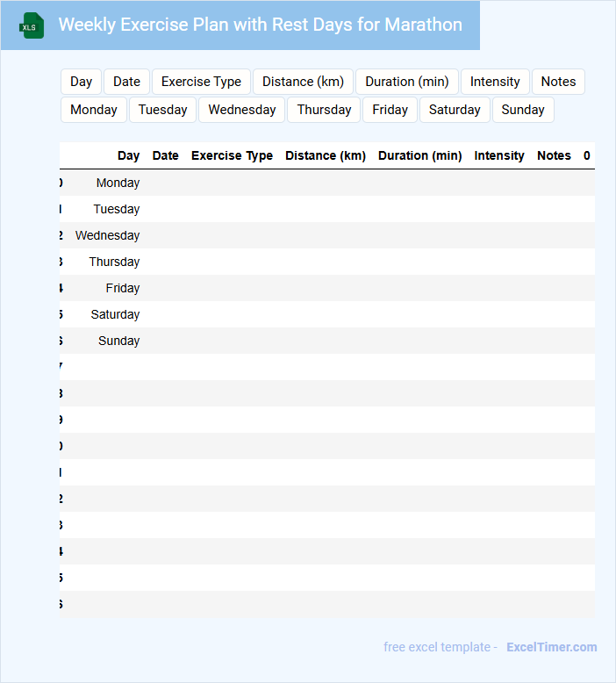This screenshot has height=683, width=616.
Task: Click the Exercise Type column header
Action: (232, 155)
